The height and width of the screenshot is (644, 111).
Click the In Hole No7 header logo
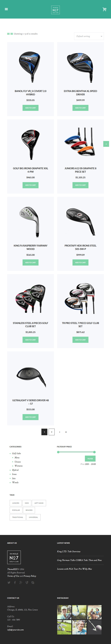pyautogui.click(x=55, y=10)
